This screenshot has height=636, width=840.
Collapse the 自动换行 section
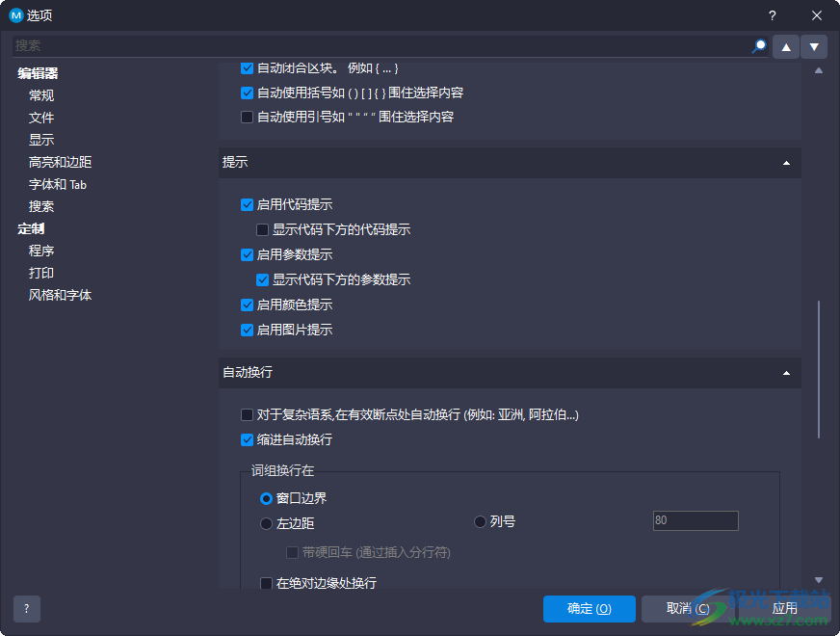tap(786, 373)
